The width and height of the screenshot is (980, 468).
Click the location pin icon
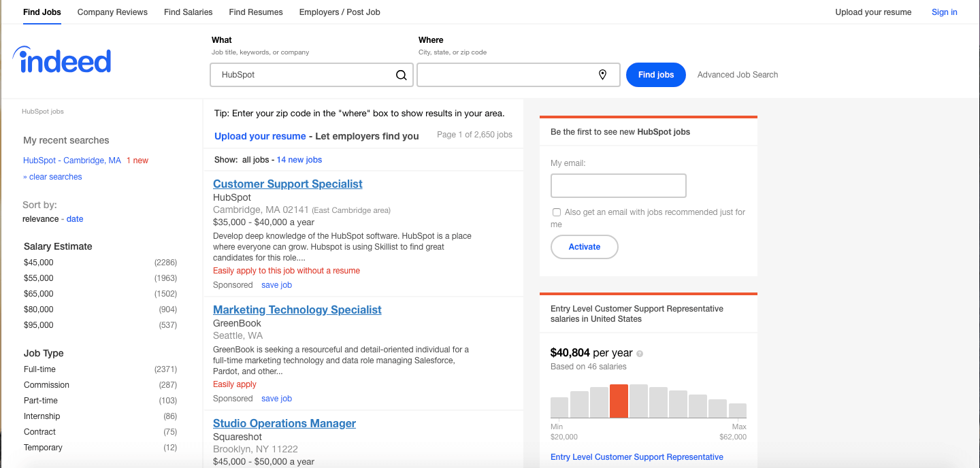(602, 75)
